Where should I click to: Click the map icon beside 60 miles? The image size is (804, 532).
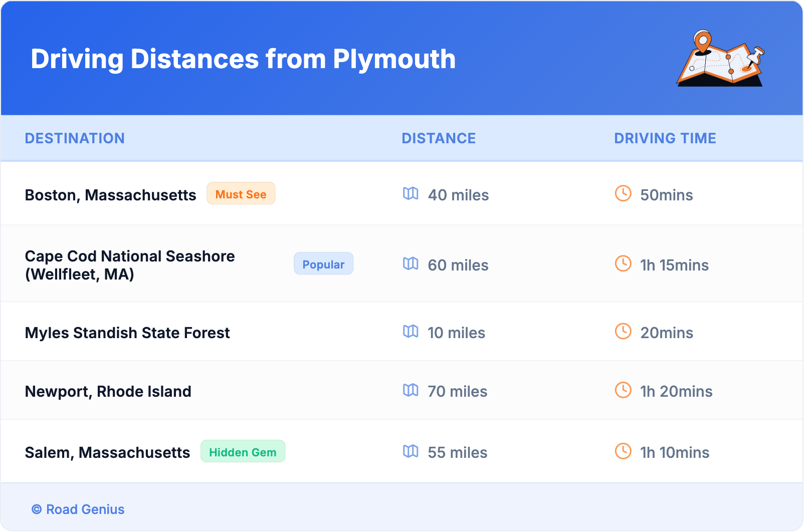point(411,263)
